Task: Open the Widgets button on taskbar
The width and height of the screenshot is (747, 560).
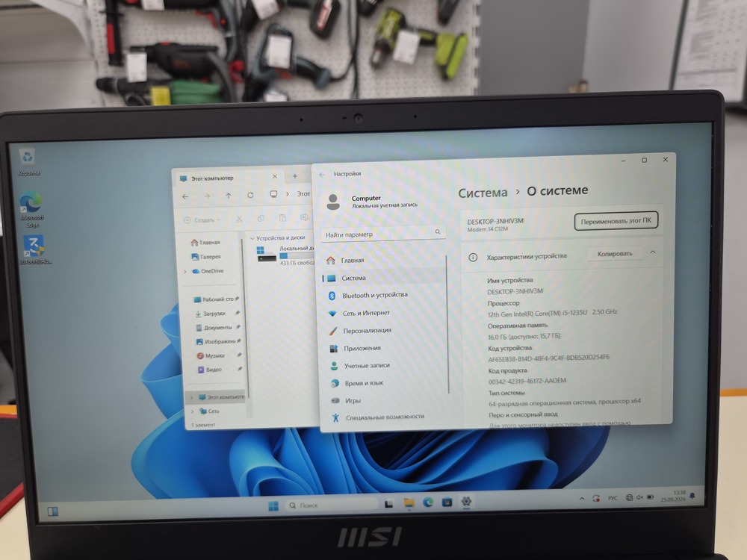Action: pos(53,511)
